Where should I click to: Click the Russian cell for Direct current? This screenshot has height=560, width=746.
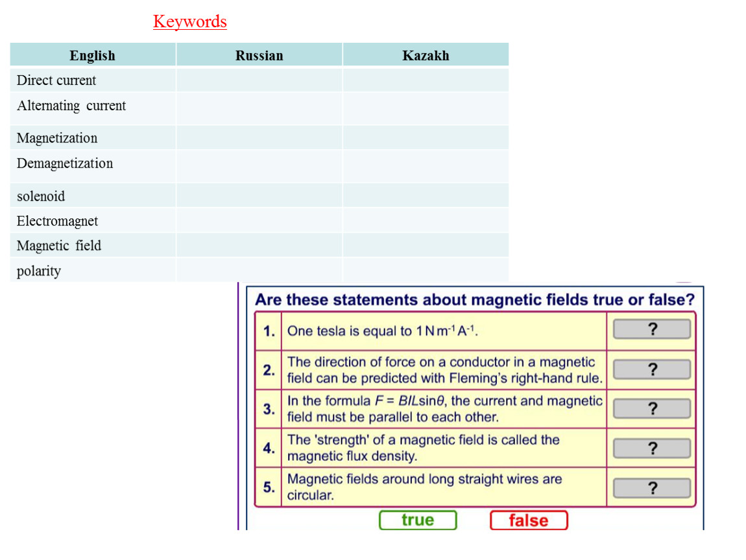(x=259, y=80)
